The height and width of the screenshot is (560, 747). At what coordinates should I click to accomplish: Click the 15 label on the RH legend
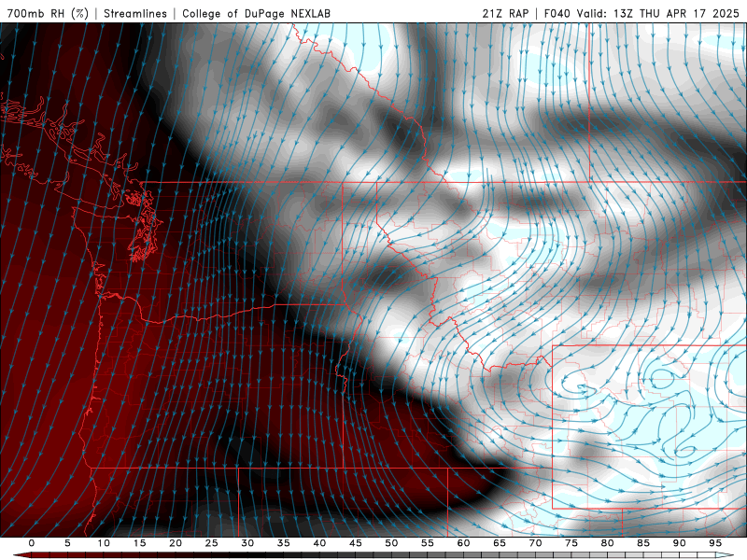coord(139,543)
